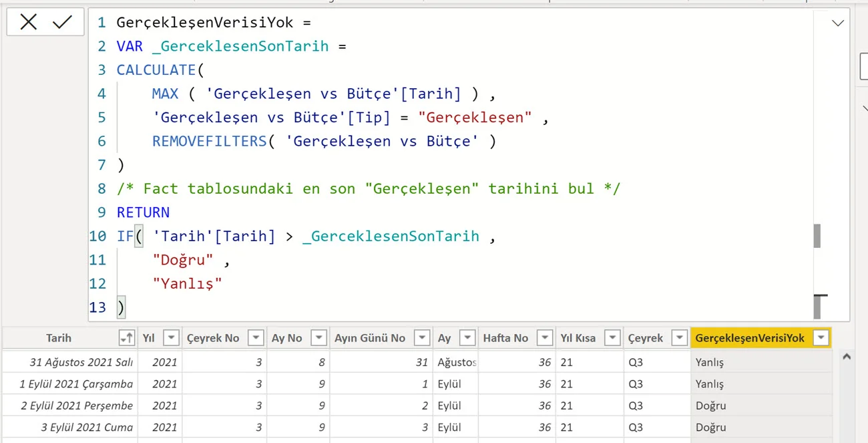Select the GerçekleşenVerisiYok column header
868x443 pixels.
coord(749,339)
